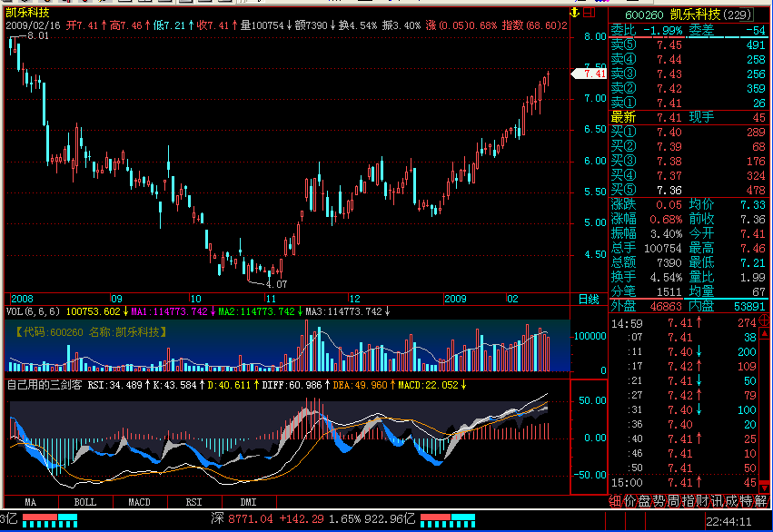Click the 日线 period selector
This screenshot has width=773, height=532.
pos(589,299)
